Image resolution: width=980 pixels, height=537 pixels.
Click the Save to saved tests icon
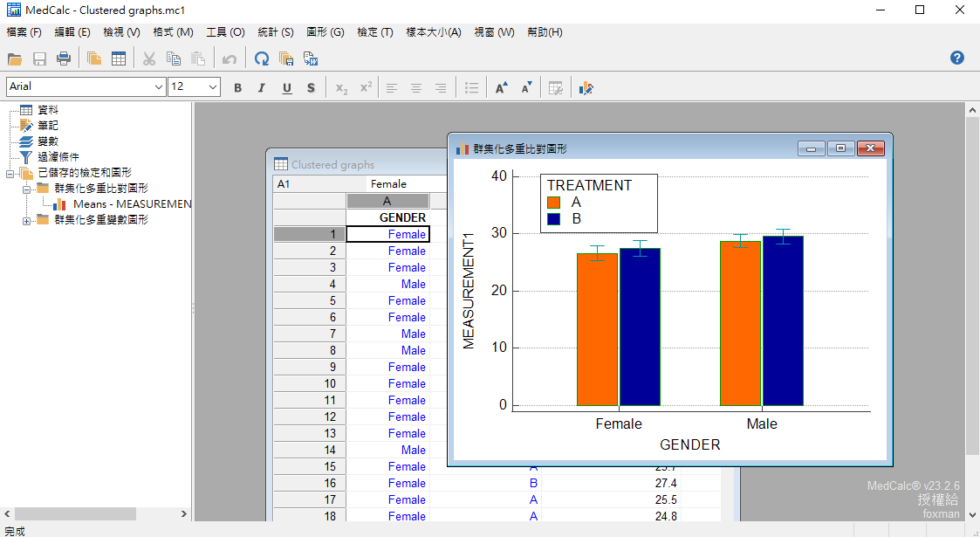coord(286,59)
